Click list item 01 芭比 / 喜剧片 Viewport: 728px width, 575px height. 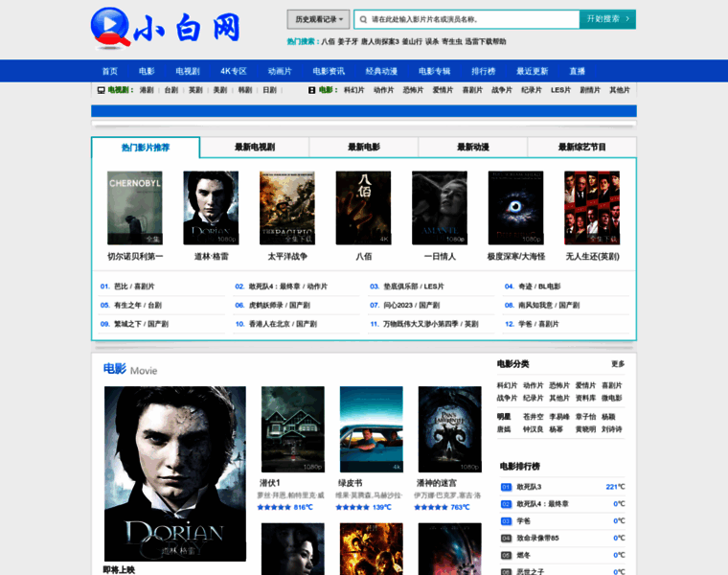click(x=134, y=287)
